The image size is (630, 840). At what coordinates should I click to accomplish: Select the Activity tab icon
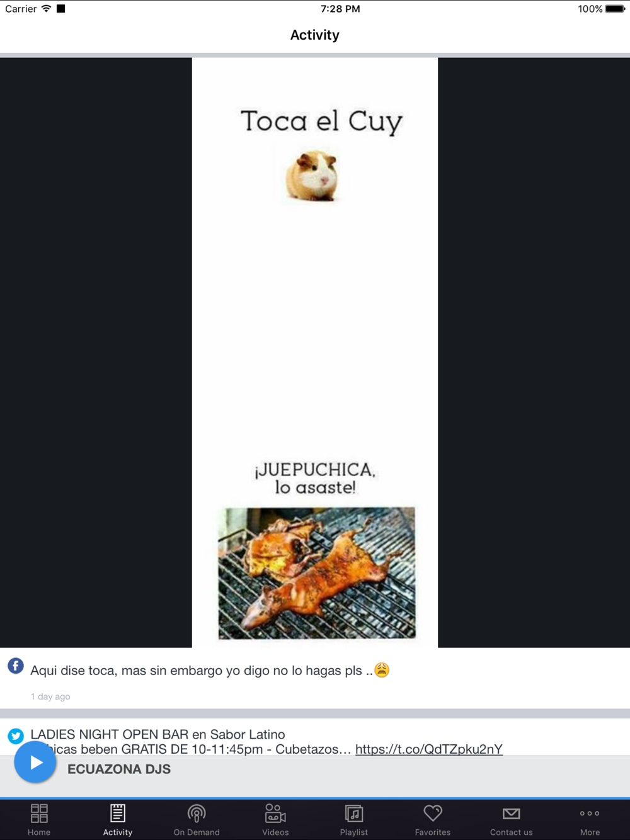(118, 813)
